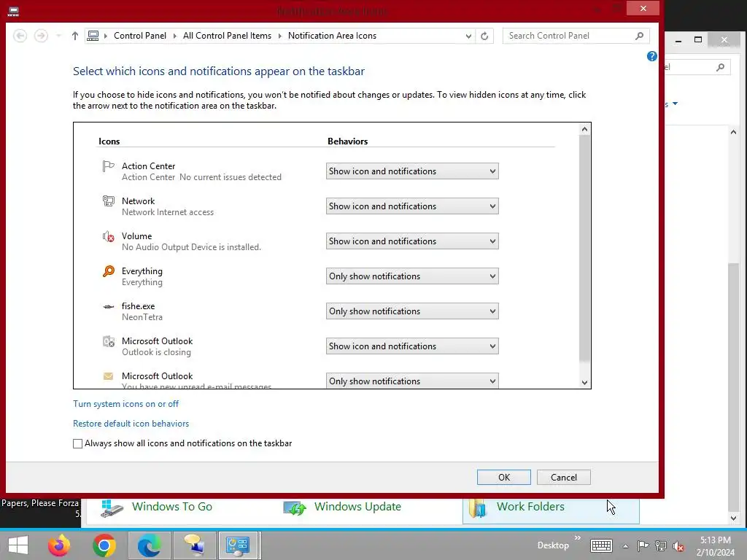Open the fishe.exe behavior dropdown
Image resolution: width=747 pixels, height=560 pixels.
click(x=412, y=311)
